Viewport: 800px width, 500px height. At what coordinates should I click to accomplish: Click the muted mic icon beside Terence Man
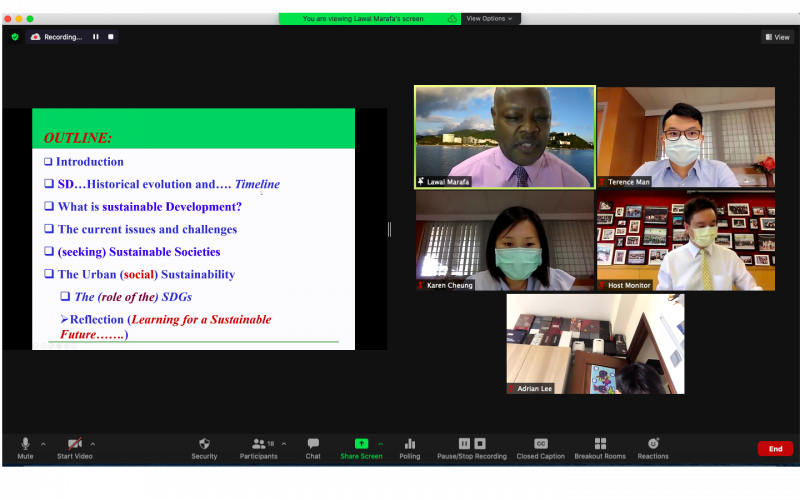[x=603, y=182]
